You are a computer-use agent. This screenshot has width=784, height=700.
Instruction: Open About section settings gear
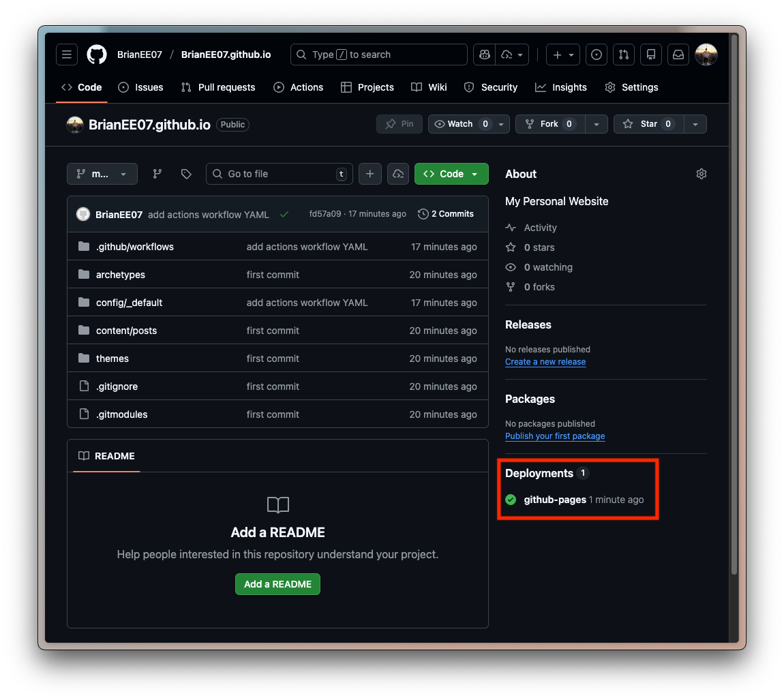coord(702,174)
